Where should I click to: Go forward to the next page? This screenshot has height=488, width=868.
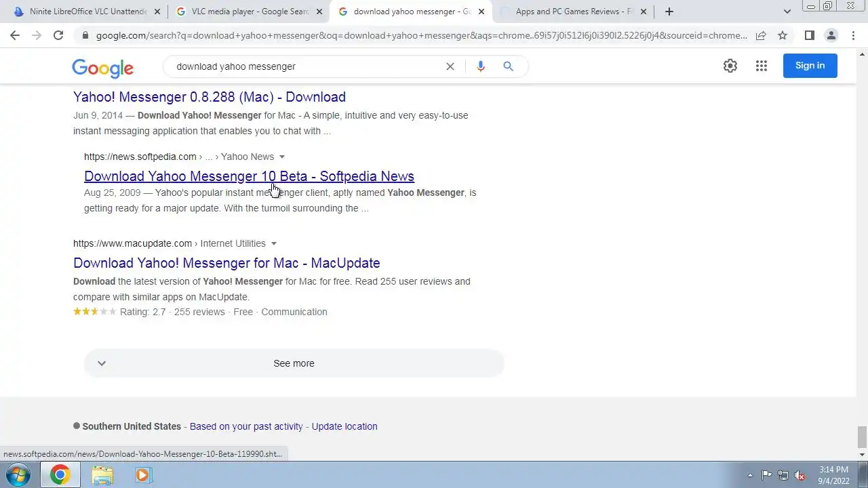(37, 35)
